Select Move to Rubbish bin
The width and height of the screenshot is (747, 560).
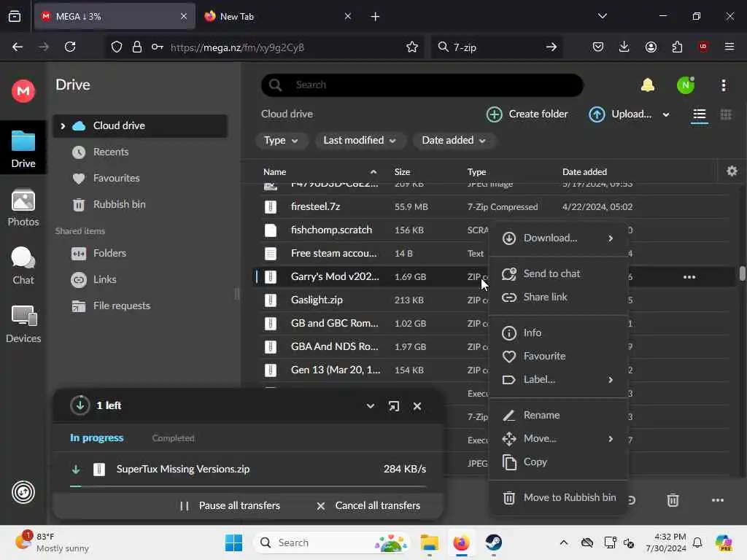pos(558,497)
